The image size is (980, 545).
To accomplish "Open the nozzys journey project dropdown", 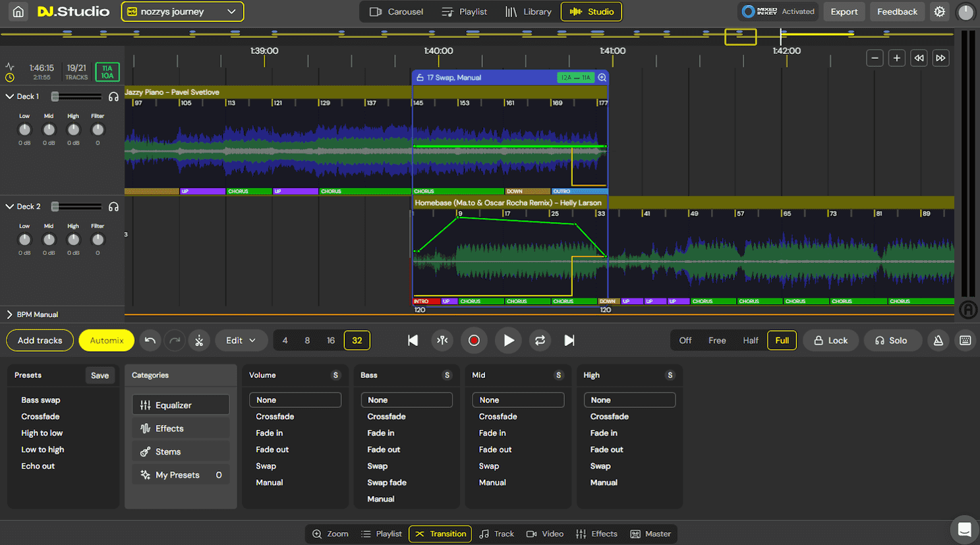I will tap(182, 12).
